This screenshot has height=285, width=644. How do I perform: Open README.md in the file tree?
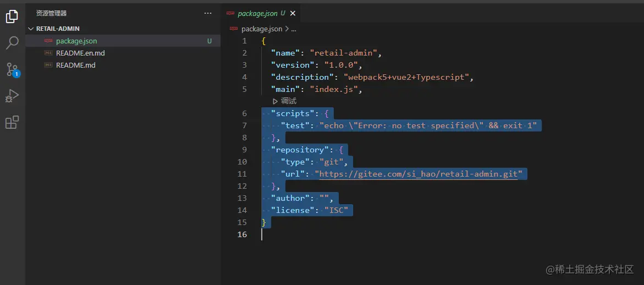pyautogui.click(x=123, y=65)
